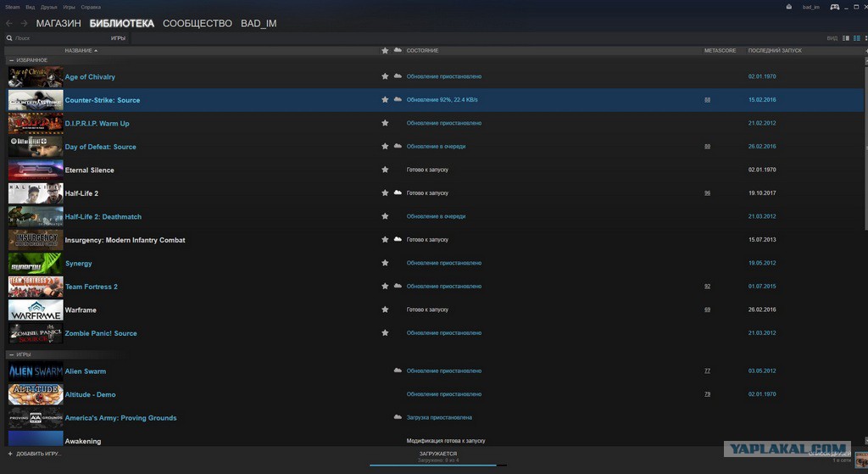Click the Warframe game logo
The width and height of the screenshot is (868, 474).
[x=36, y=310]
